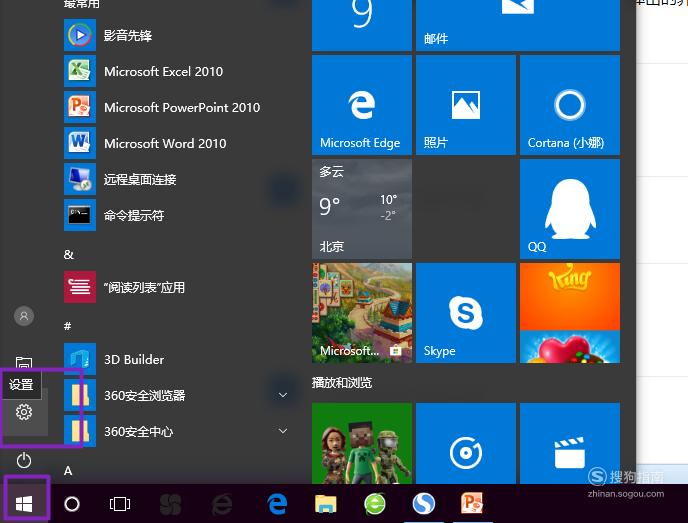This screenshot has width=688, height=523.
Task: Open 远程桌面连接 (Remote Desktop)
Action: 176,179
